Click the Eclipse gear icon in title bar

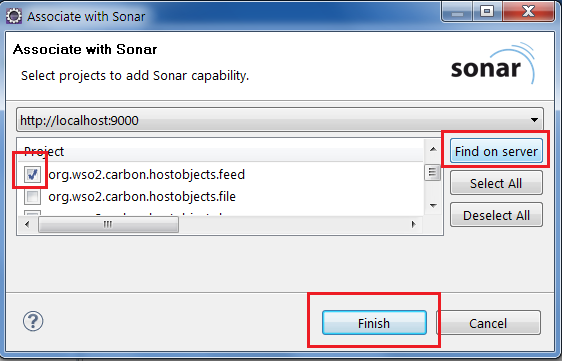(x=14, y=16)
